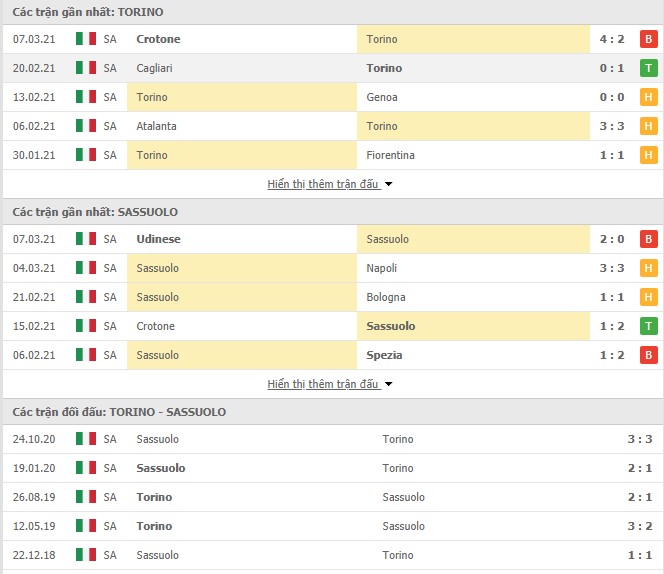Click the orange H badge for Sassuolo–Napoli
This screenshot has width=664, height=574.
(648, 268)
